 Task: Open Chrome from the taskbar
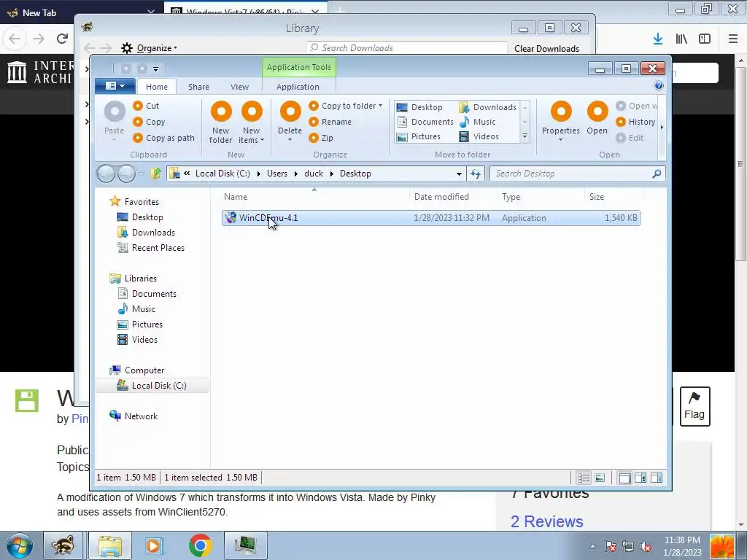click(200, 545)
